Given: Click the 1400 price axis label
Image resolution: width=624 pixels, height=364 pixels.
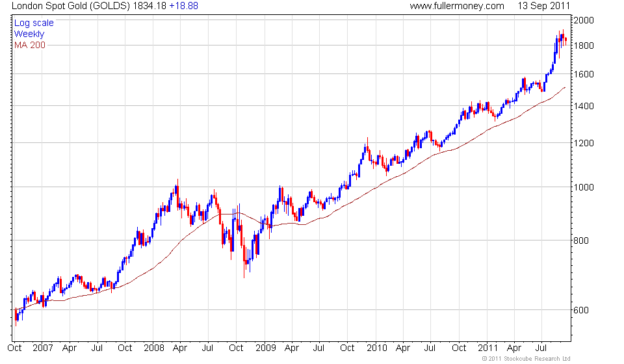Looking at the screenshot, I should click(x=584, y=106).
